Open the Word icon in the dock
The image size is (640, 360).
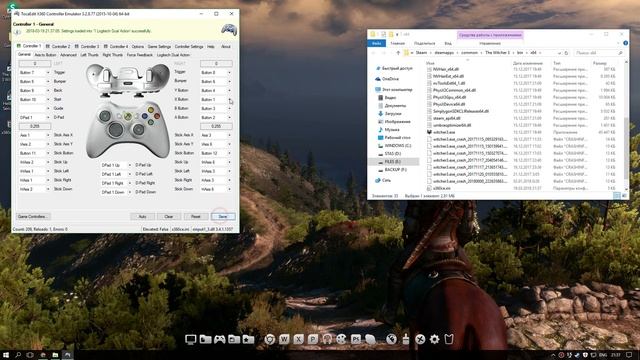[x=284, y=339]
